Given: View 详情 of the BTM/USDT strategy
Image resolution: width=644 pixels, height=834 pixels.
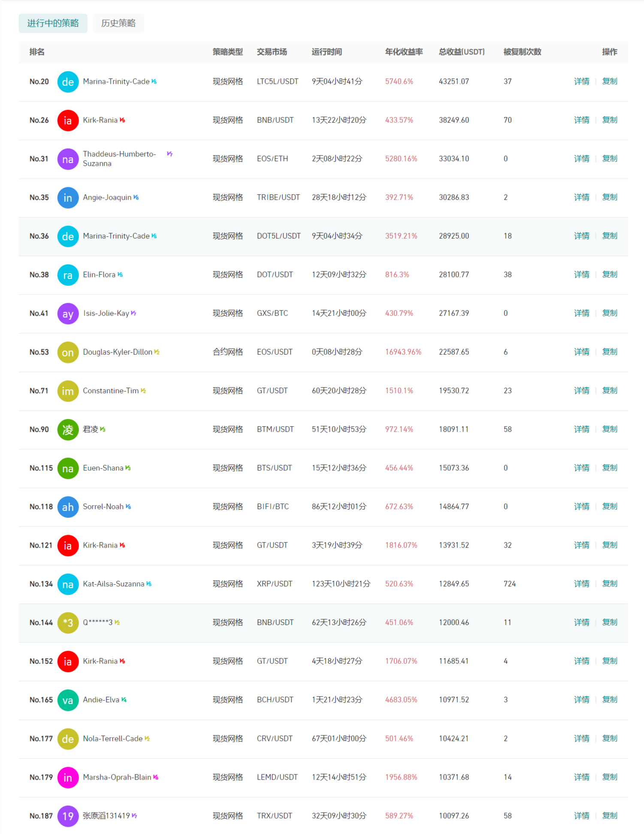Looking at the screenshot, I should tap(582, 429).
